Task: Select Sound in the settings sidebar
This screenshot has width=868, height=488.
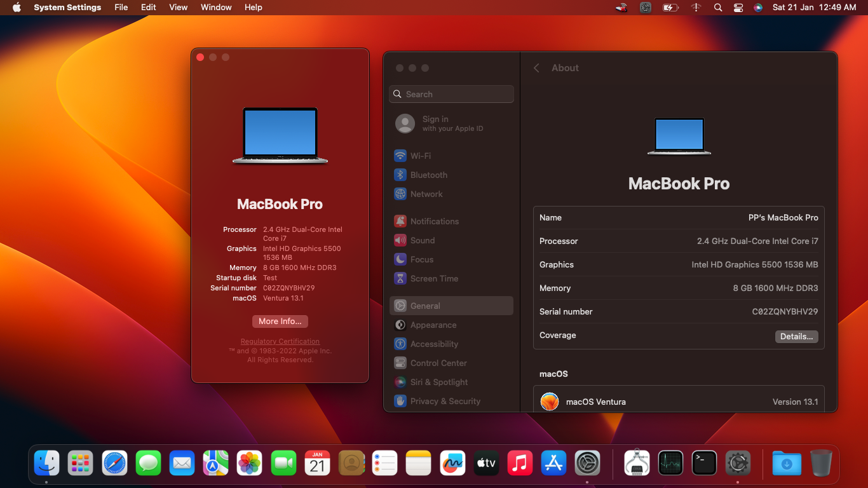Action: click(x=451, y=240)
